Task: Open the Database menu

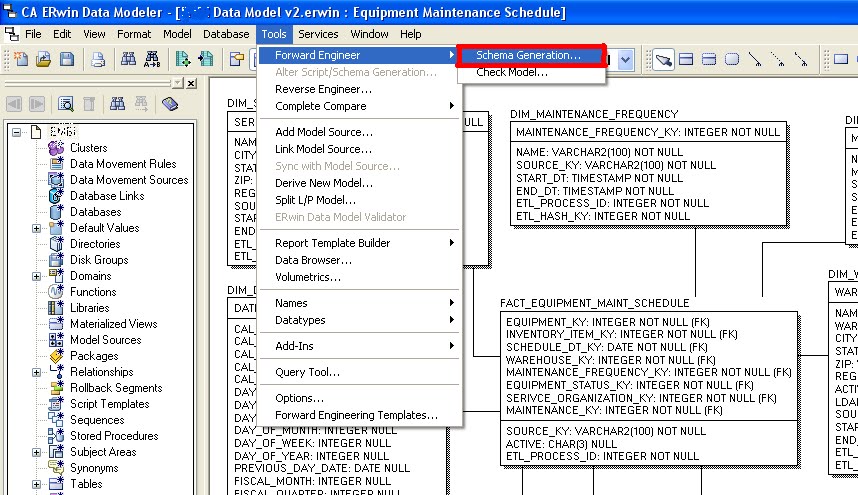Action: coord(226,34)
